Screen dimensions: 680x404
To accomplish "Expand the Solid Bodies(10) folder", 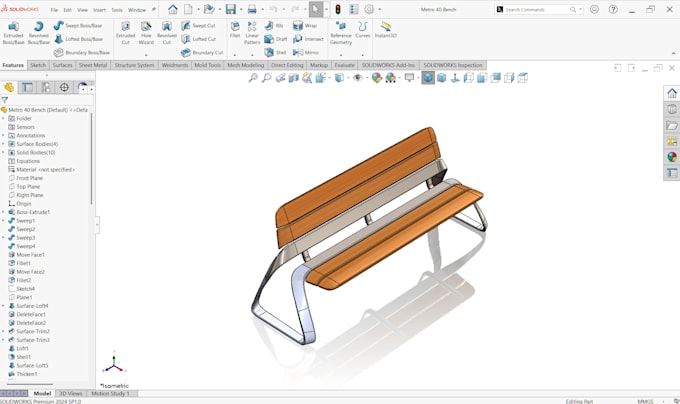I will (3, 153).
